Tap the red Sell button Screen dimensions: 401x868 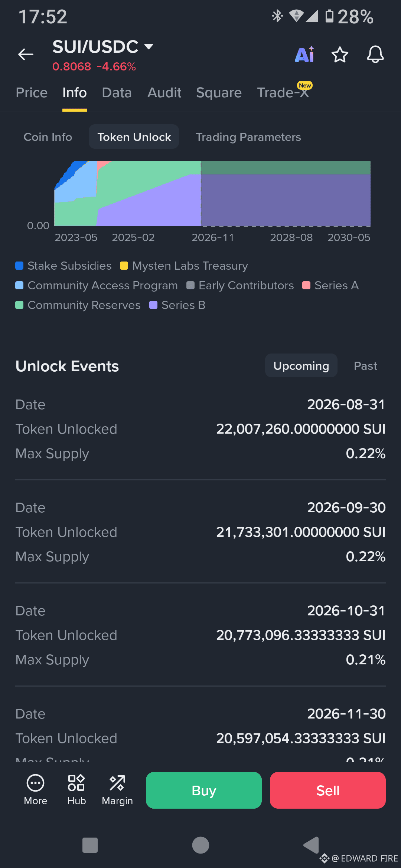(x=328, y=790)
